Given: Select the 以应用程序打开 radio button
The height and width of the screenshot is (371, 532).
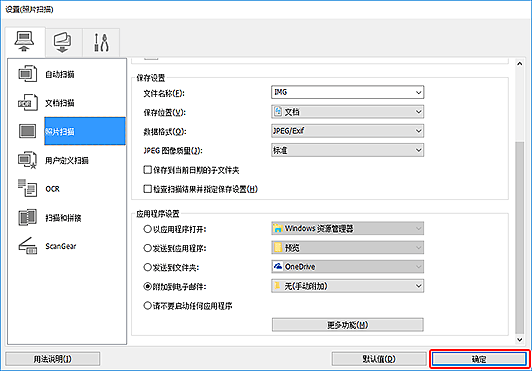Looking at the screenshot, I should tap(147, 229).
